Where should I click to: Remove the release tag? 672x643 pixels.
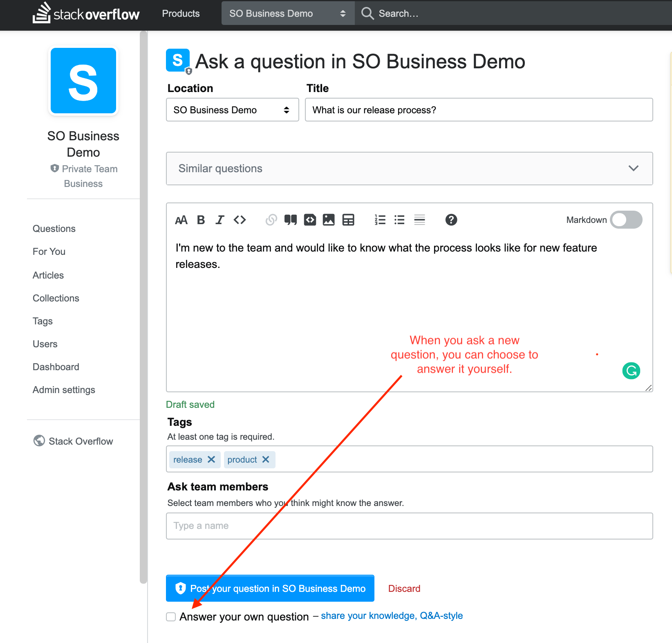[211, 459]
